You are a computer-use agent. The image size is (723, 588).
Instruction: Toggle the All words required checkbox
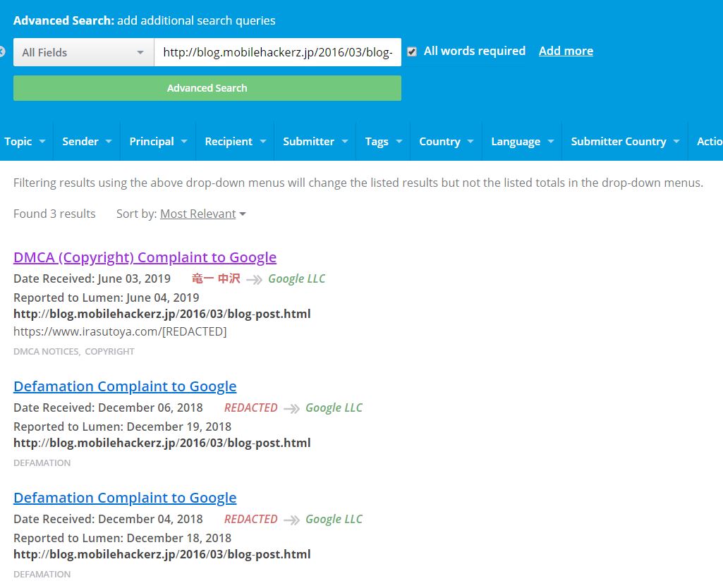tap(412, 51)
